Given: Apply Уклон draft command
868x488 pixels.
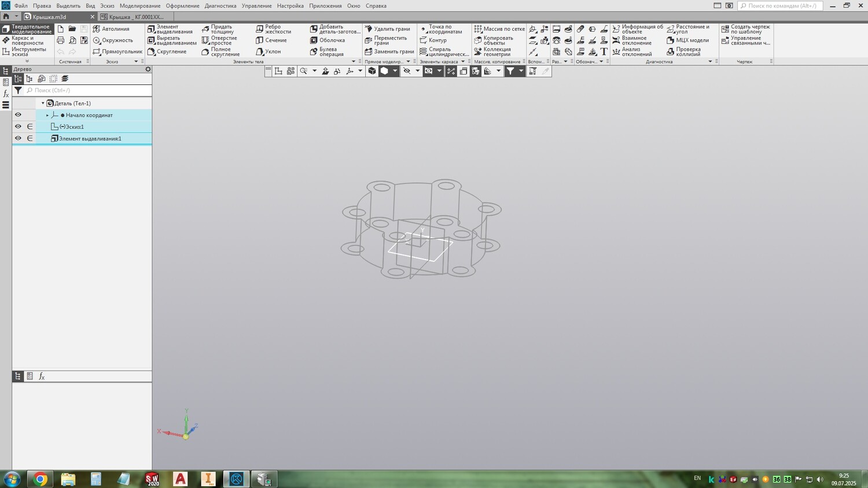Looking at the screenshot, I should point(269,51).
